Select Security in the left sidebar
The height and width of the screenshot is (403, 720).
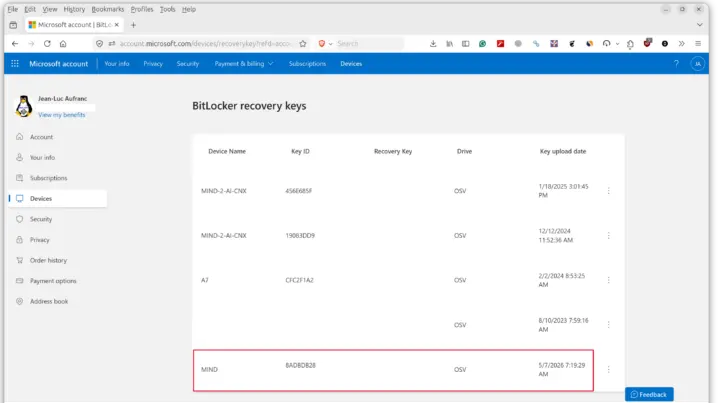[x=41, y=219]
